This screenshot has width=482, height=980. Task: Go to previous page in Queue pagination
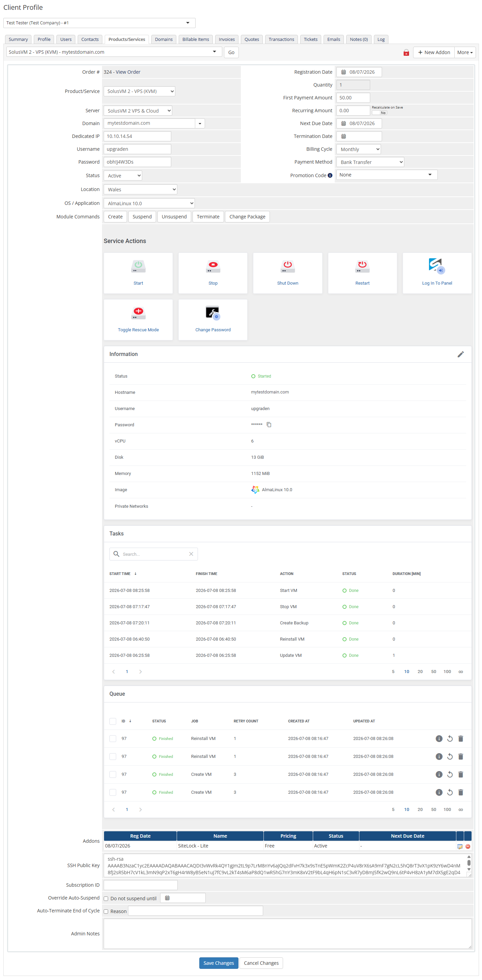click(x=113, y=810)
